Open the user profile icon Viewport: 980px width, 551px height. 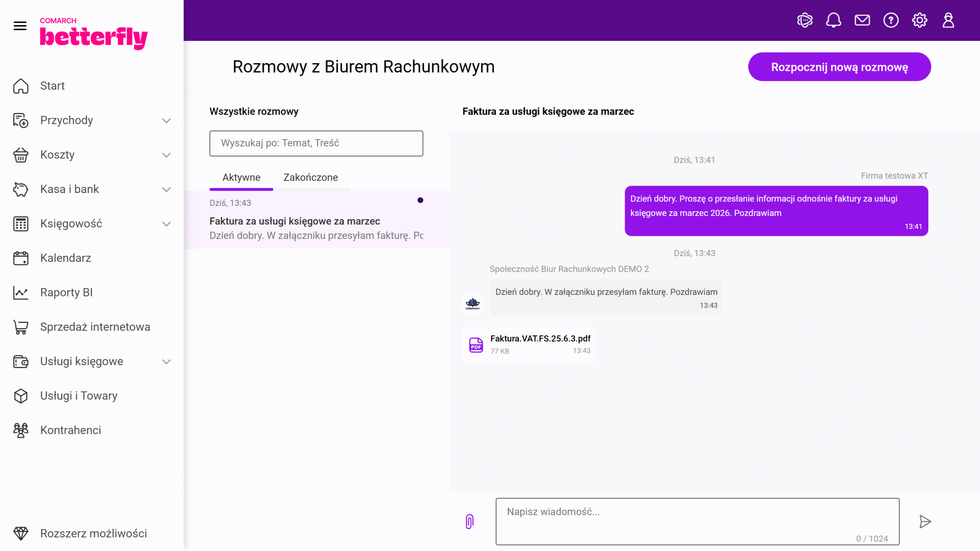[948, 20]
